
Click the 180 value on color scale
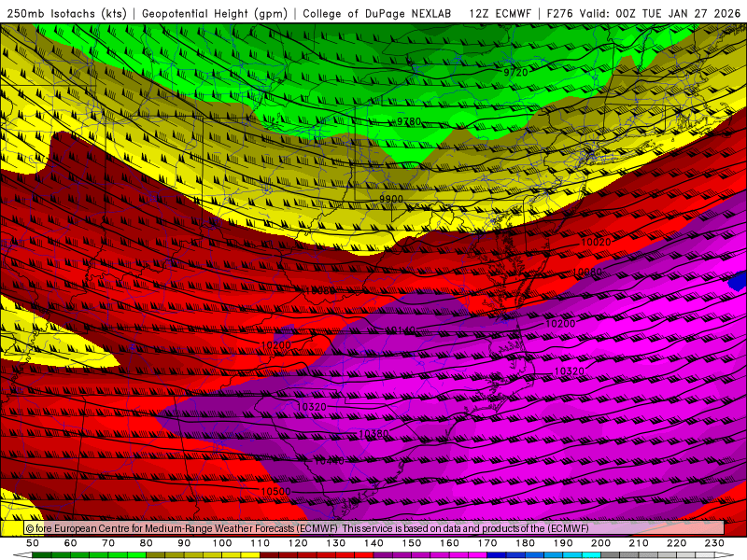(x=525, y=543)
